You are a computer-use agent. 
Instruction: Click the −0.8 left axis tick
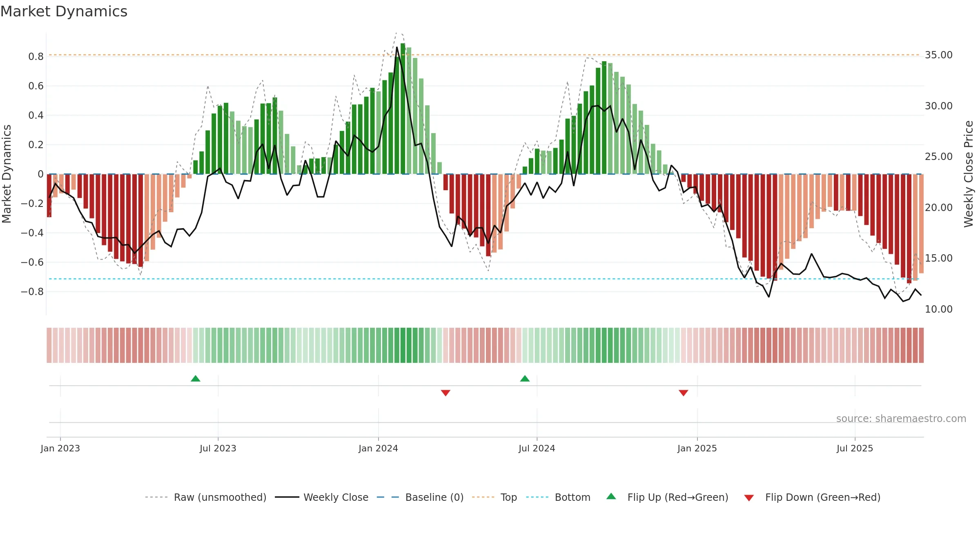pyautogui.click(x=32, y=292)
